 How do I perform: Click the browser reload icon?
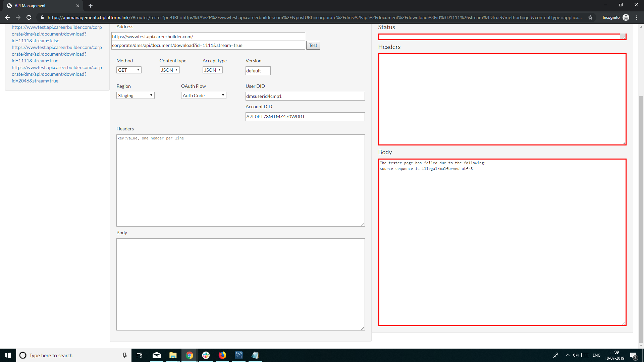pos(29,17)
